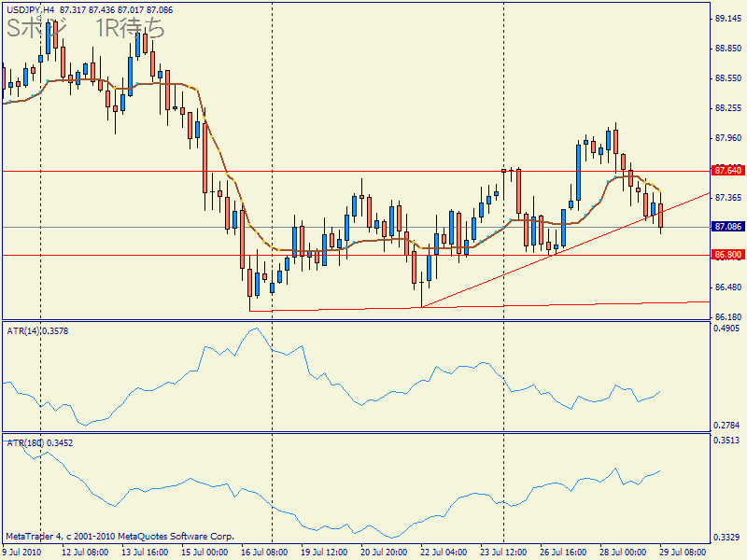The height and width of the screenshot is (560, 747).
Task: Click the current price 87.086 label
Action: tap(726, 227)
